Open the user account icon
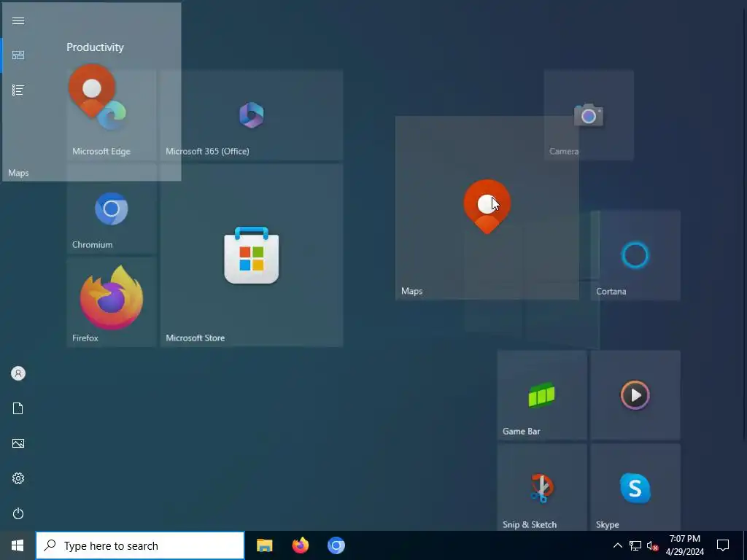The width and height of the screenshot is (747, 560). (18, 373)
